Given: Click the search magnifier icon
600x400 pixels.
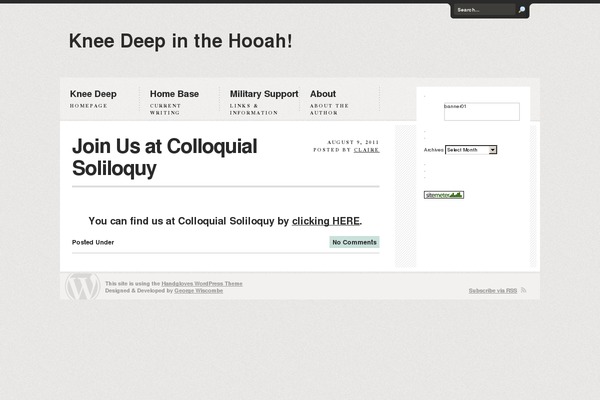Looking at the screenshot, I should pos(522,10).
